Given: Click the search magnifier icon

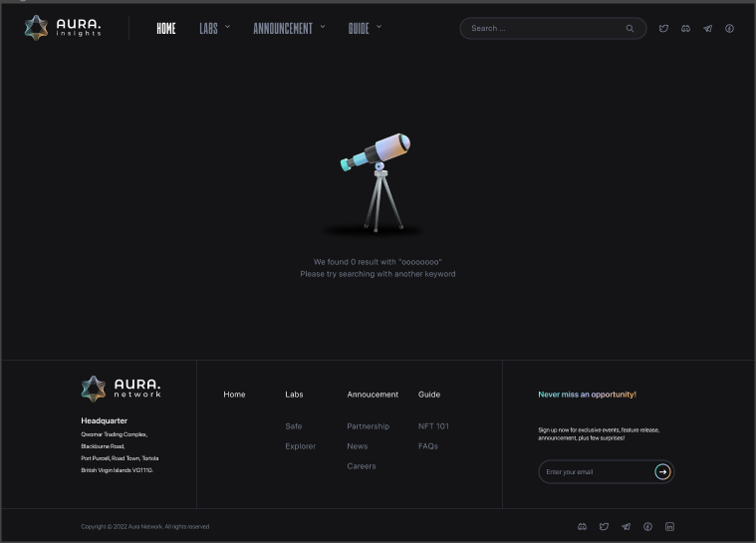Looking at the screenshot, I should pos(630,29).
